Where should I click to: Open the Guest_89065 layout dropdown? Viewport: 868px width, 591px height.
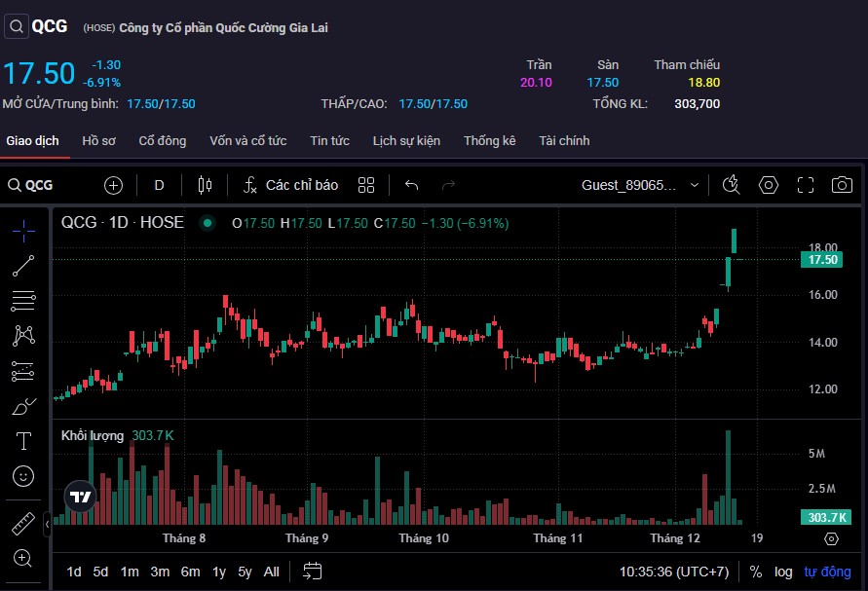point(640,185)
